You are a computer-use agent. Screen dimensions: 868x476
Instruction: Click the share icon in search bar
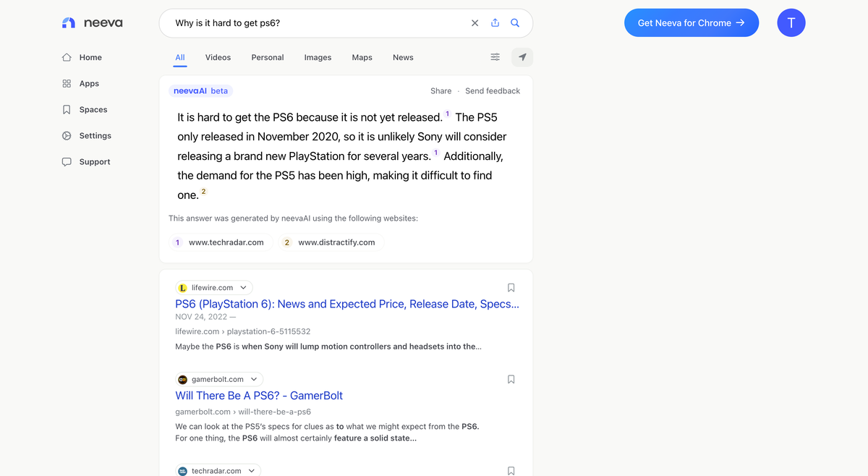coord(495,23)
